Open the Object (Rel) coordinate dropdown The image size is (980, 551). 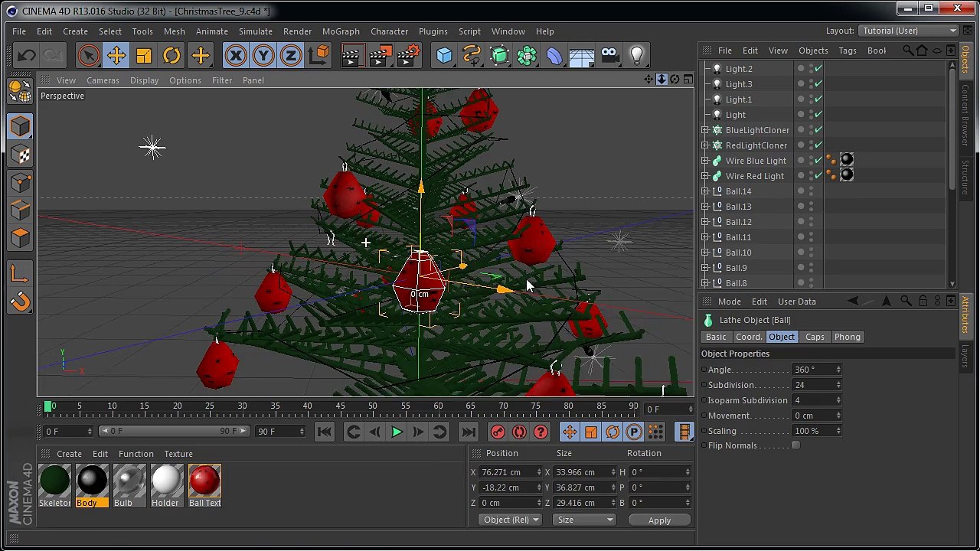[x=511, y=520]
